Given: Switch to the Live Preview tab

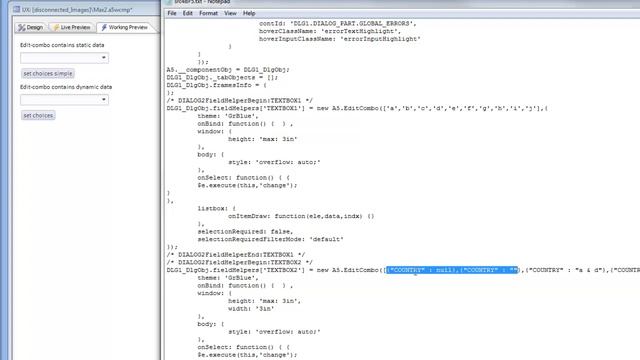Looking at the screenshot, I should coord(71,27).
